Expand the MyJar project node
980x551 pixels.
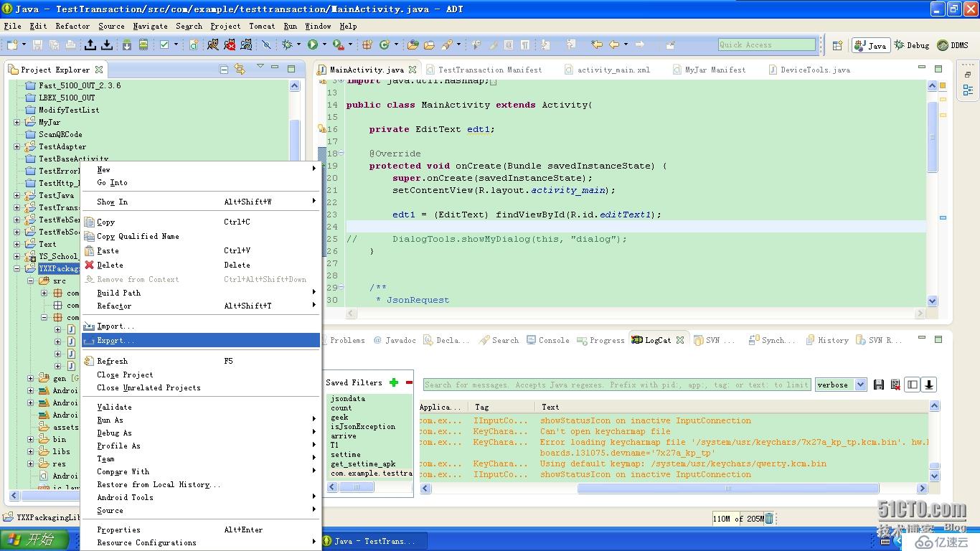click(x=17, y=122)
